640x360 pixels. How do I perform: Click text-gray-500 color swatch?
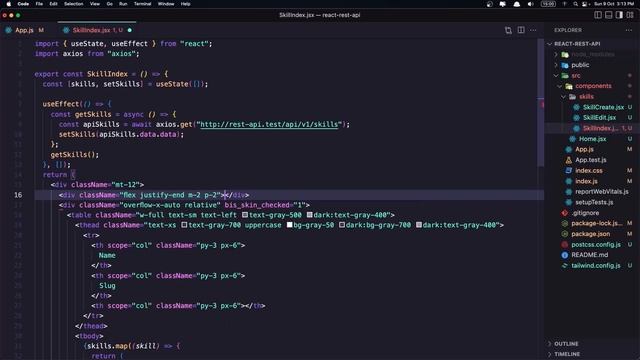pyautogui.click(x=245, y=215)
